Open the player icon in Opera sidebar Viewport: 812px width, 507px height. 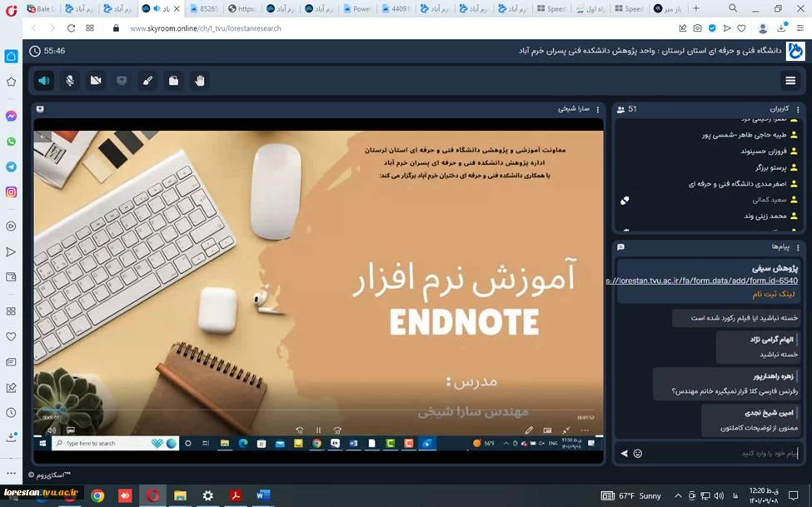click(x=11, y=226)
